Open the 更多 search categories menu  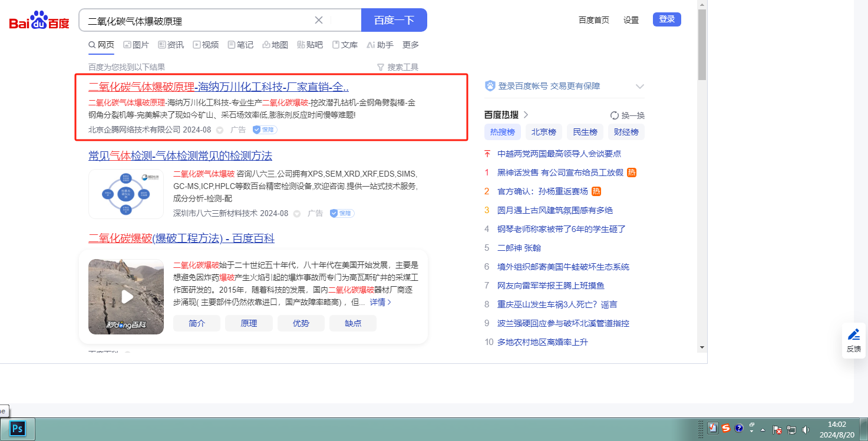tap(411, 45)
